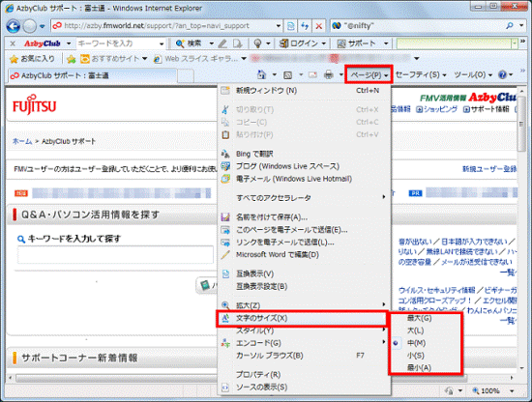Open お気に入り favorites star

[32, 59]
